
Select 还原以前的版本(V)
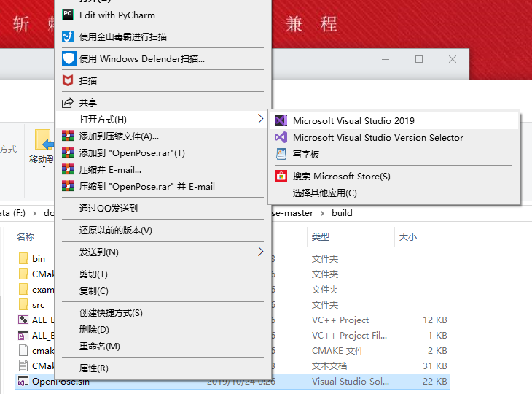[x=116, y=231]
